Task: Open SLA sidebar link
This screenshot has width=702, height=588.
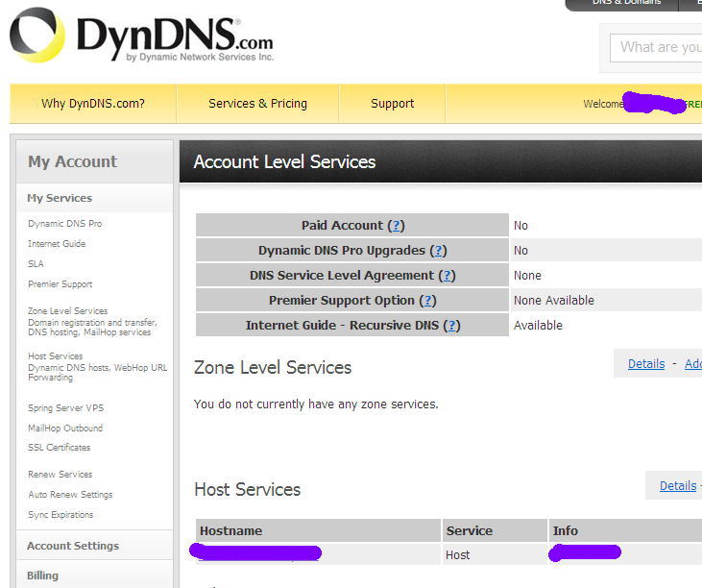Action: [x=36, y=264]
